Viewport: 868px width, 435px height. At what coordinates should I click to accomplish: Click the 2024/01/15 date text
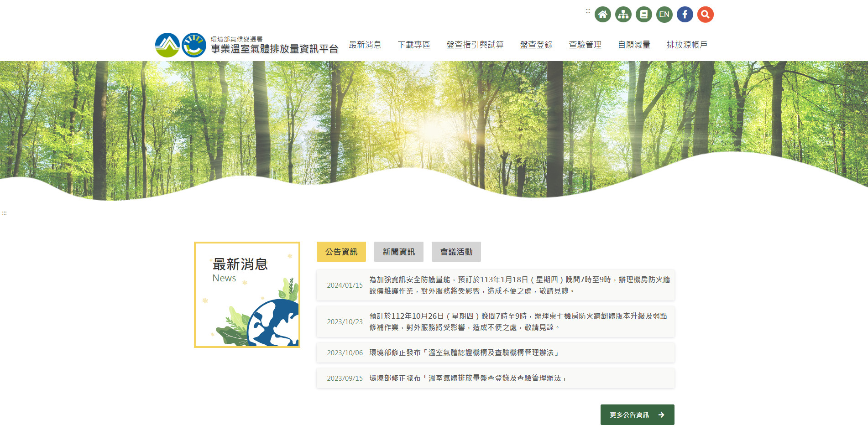click(345, 285)
